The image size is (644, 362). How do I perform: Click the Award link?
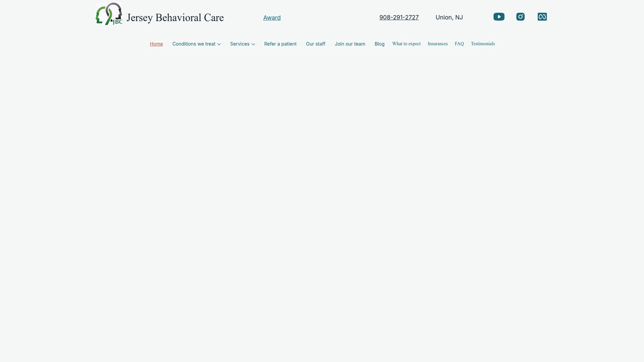(x=272, y=17)
